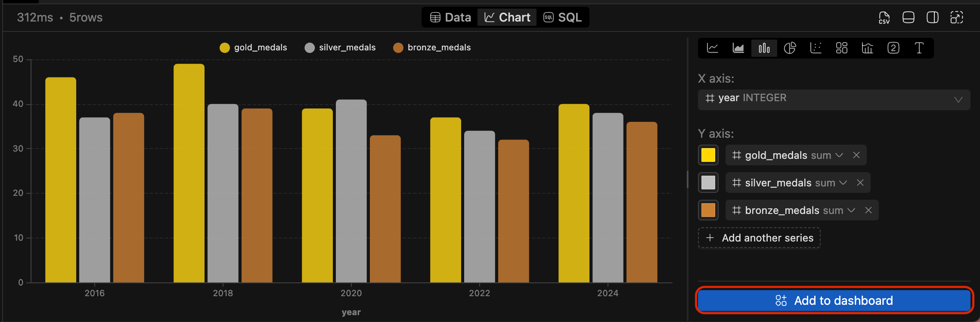The image size is (980, 322).
Task: Toggle gold_medals series in chart legend
Action: pos(253,48)
